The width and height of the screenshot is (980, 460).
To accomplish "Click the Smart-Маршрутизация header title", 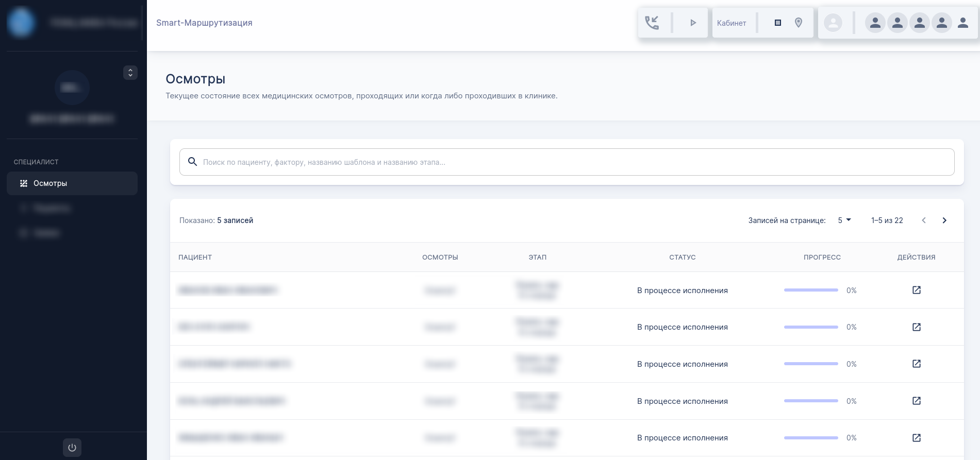I will click(204, 23).
